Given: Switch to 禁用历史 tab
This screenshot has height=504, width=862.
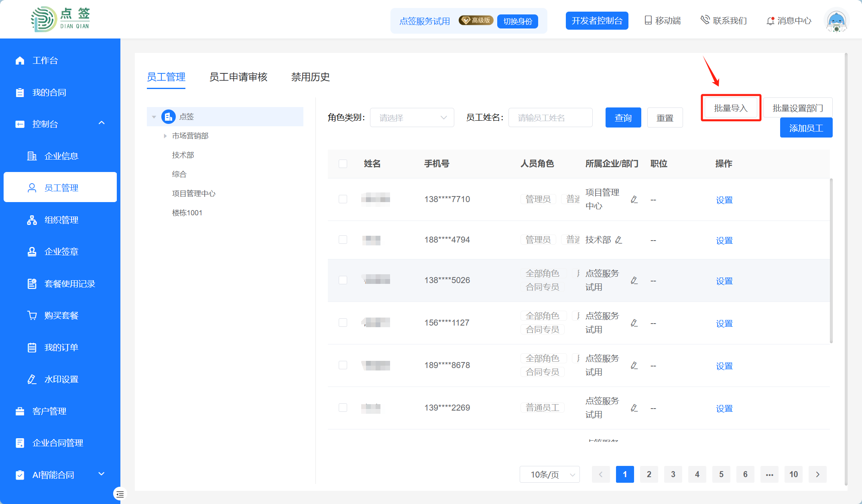Looking at the screenshot, I should [310, 77].
